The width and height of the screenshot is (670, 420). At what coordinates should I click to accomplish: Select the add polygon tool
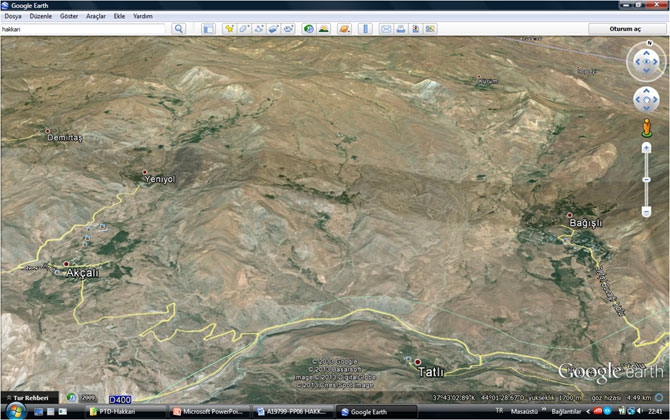coord(244,29)
